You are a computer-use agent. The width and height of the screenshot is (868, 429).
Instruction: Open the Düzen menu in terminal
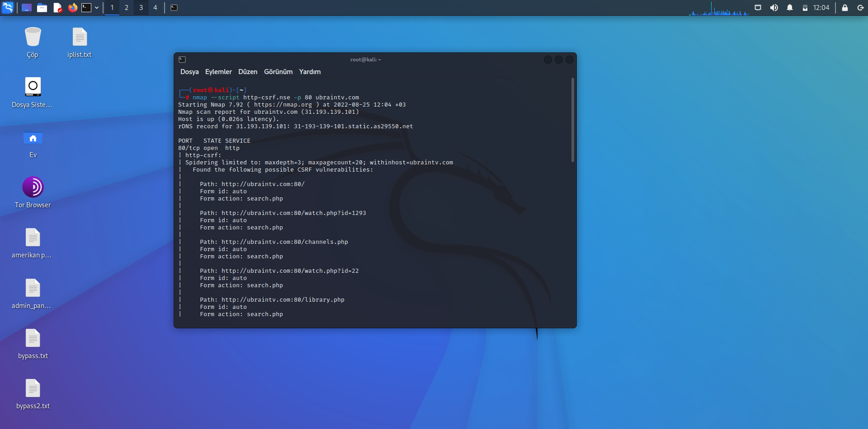(x=248, y=72)
